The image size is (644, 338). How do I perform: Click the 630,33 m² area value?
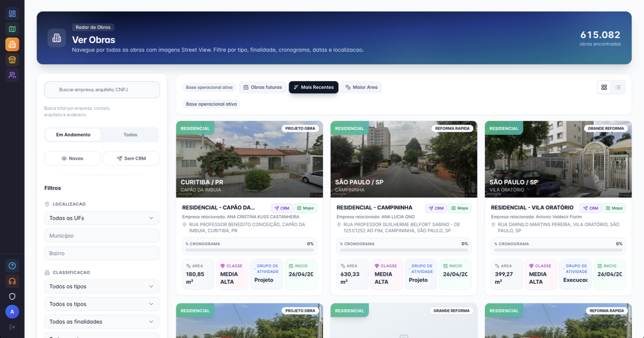click(x=350, y=278)
